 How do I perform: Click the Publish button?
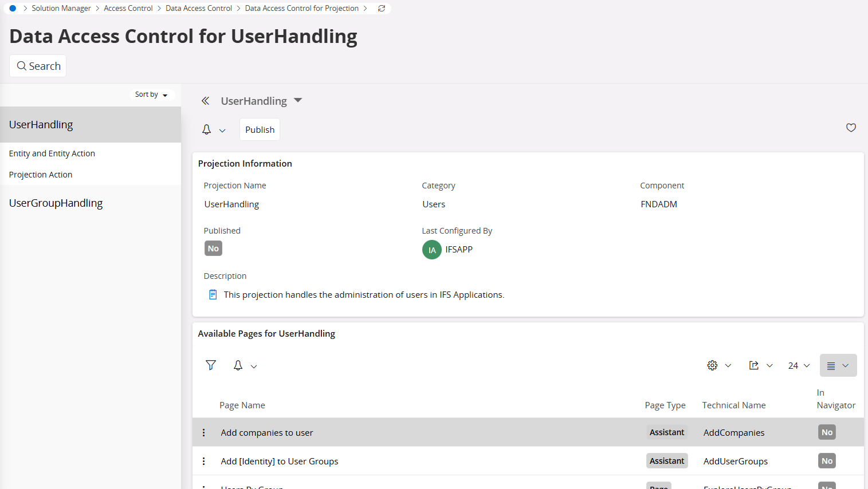(x=260, y=130)
